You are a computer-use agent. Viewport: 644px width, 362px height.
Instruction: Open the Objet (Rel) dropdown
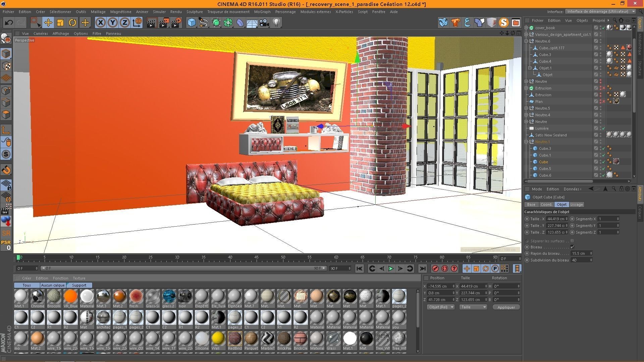(441, 307)
